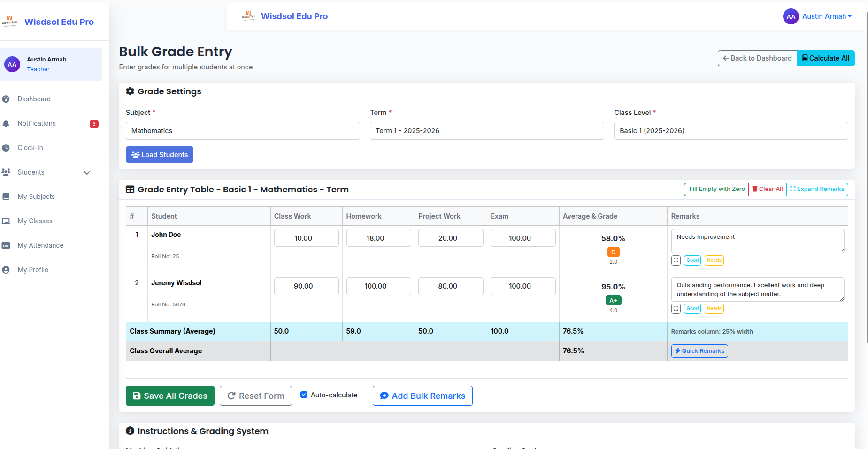Click the My Profile user icon
This screenshot has height=449, width=868.
tap(6, 270)
